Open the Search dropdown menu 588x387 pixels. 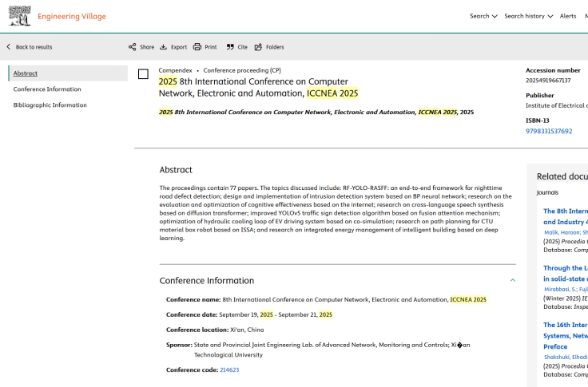[483, 16]
